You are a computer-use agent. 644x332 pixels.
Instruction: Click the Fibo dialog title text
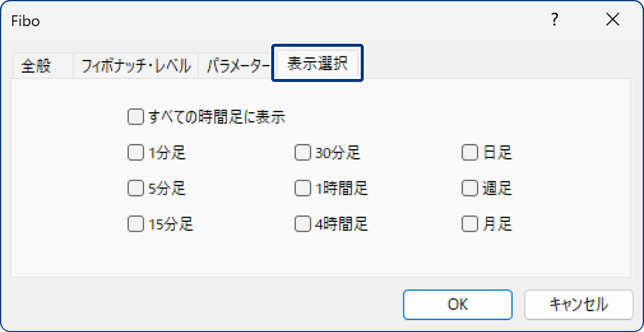pyautogui.click(x=23, y=21)
